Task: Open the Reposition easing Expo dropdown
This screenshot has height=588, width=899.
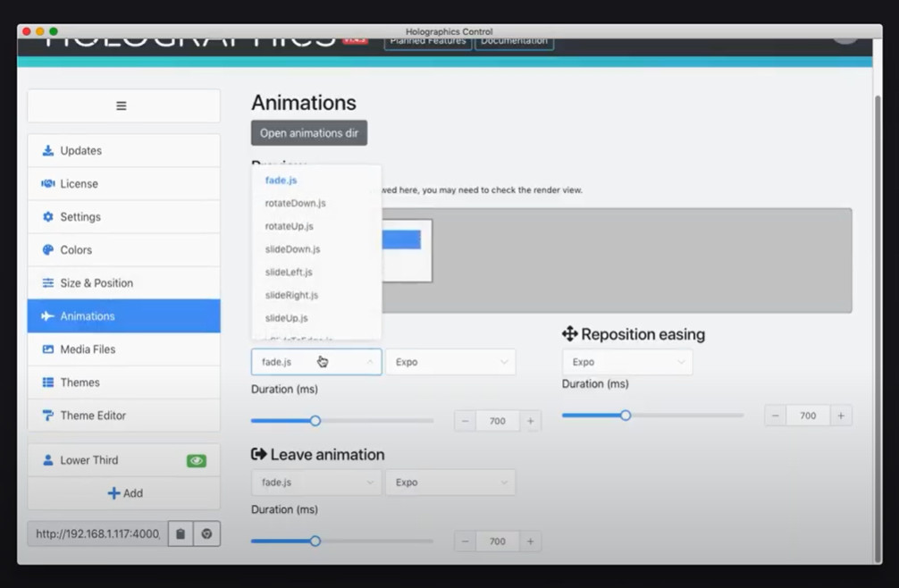Action: click(x=627, y=362)
